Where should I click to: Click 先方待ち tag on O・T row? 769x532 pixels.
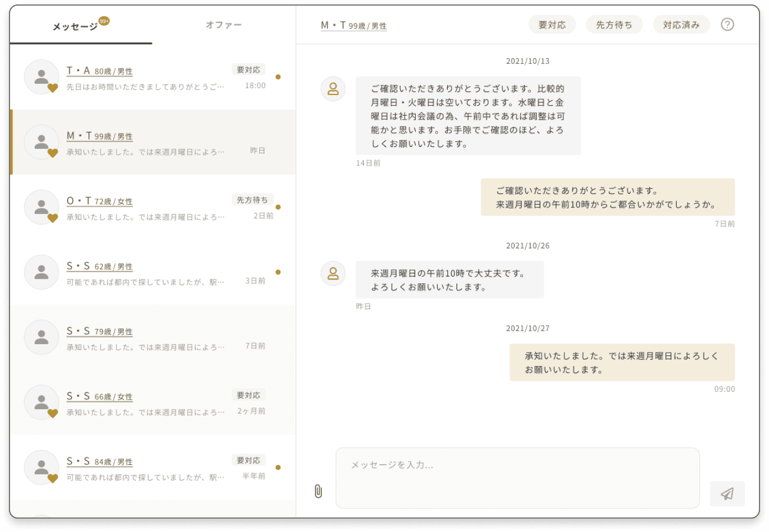tap(252, 199)
